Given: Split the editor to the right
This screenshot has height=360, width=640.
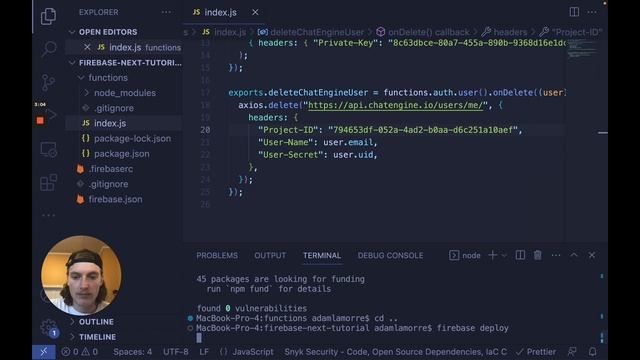Looking at the screenshot, I should [574, 12].
